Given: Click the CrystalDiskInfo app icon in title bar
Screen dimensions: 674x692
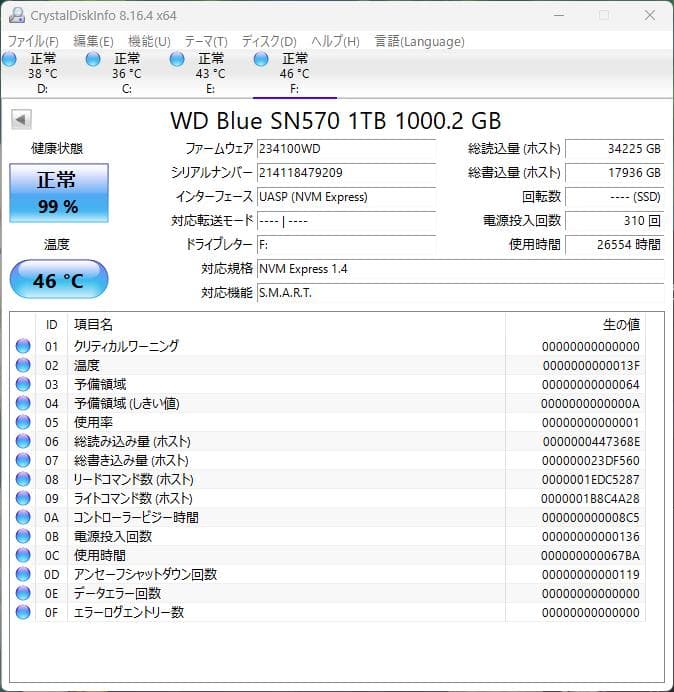Looking at the screenshot, I should coord(17,15).
